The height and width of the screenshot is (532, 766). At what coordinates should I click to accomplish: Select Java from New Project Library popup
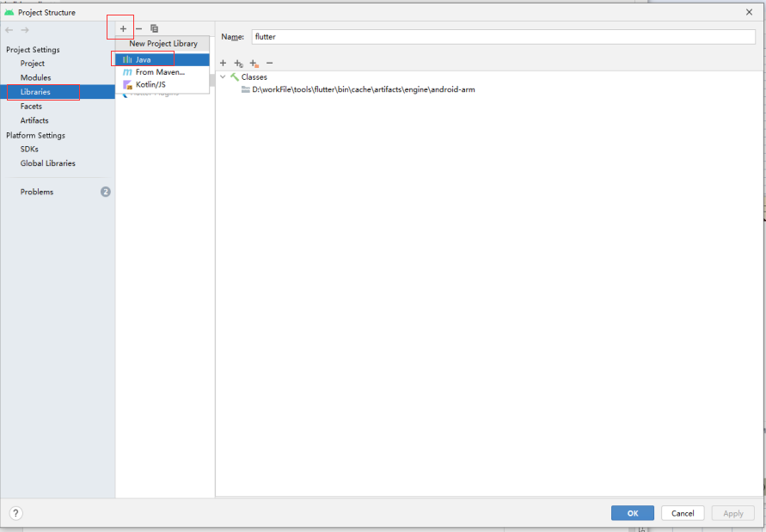pyautogui.click(x=143, y=59)
